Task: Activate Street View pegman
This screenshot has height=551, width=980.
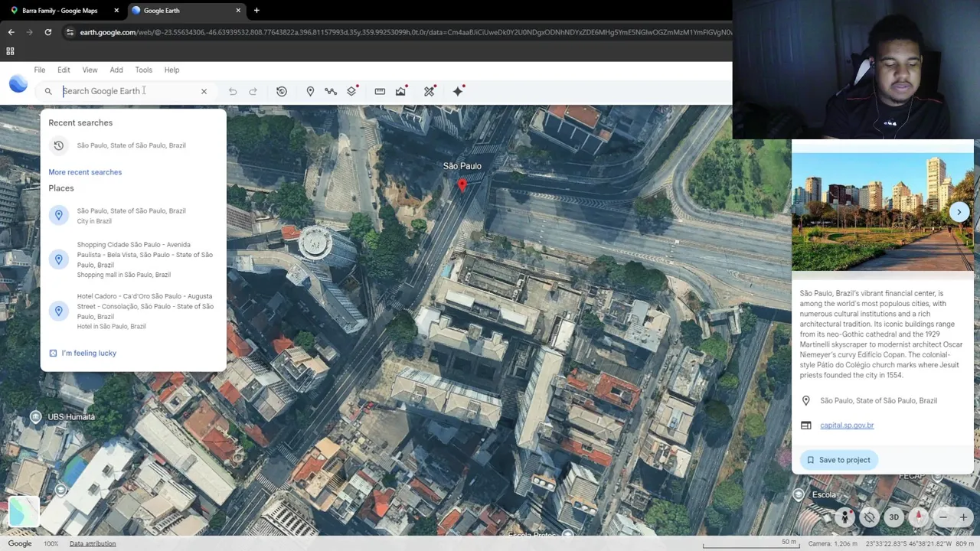Action: click(x=844, y=517)
